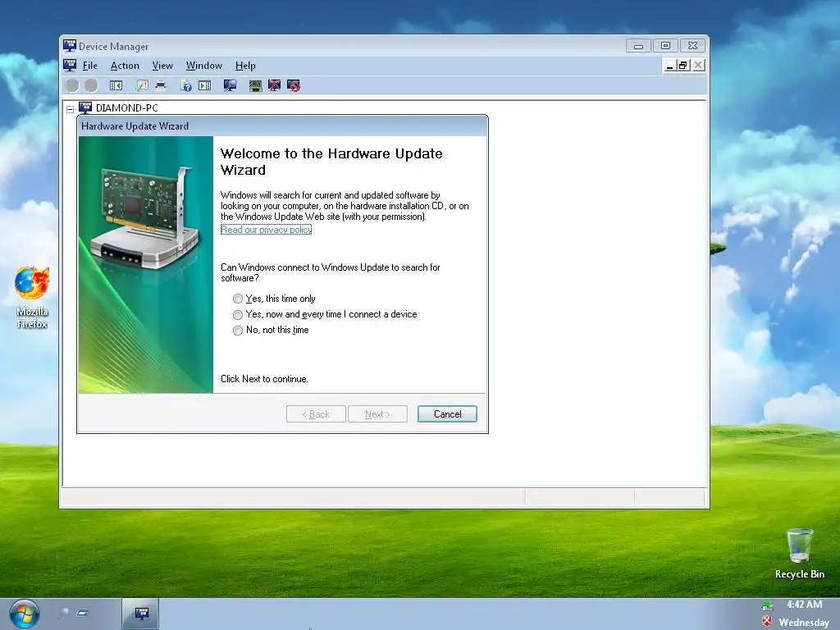Open the Help menu
Image resolution: width=840 pixels, height=630 pixels.
point(245,66)
